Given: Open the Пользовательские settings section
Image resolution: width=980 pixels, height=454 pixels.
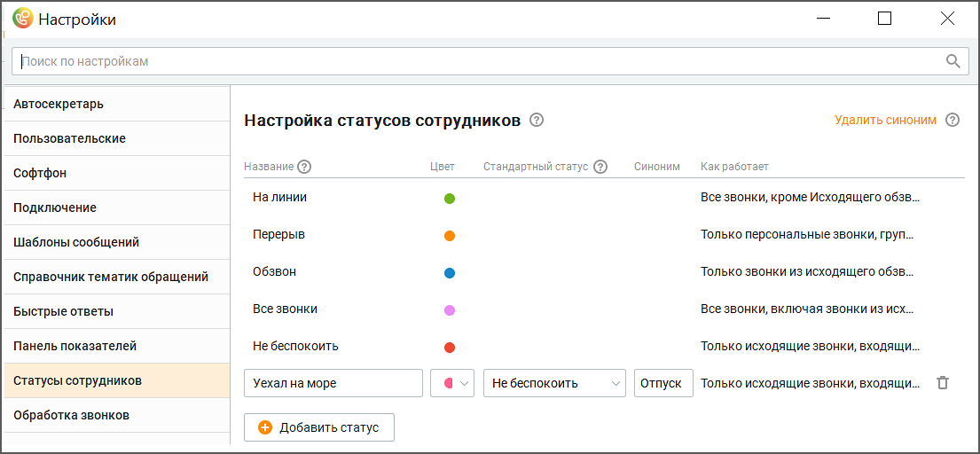Looking at the screenshot, I should 117,138.
